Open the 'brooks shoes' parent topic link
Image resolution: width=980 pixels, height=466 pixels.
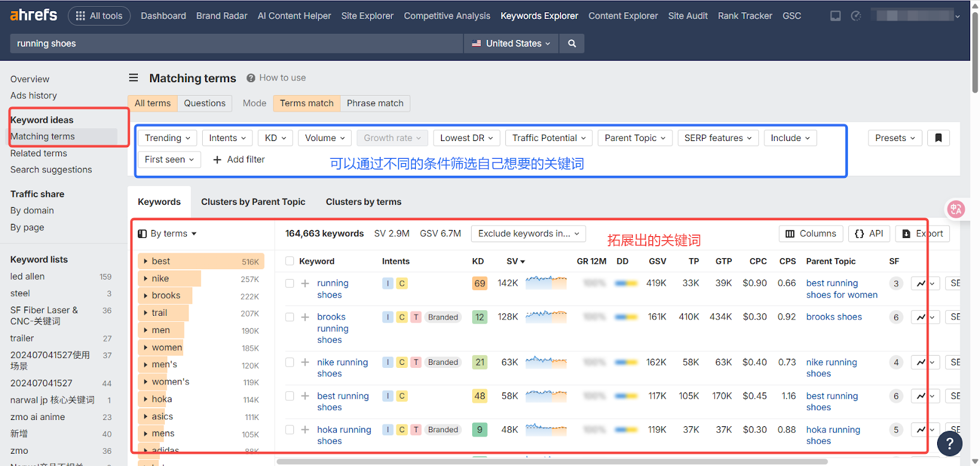(834, 317)
